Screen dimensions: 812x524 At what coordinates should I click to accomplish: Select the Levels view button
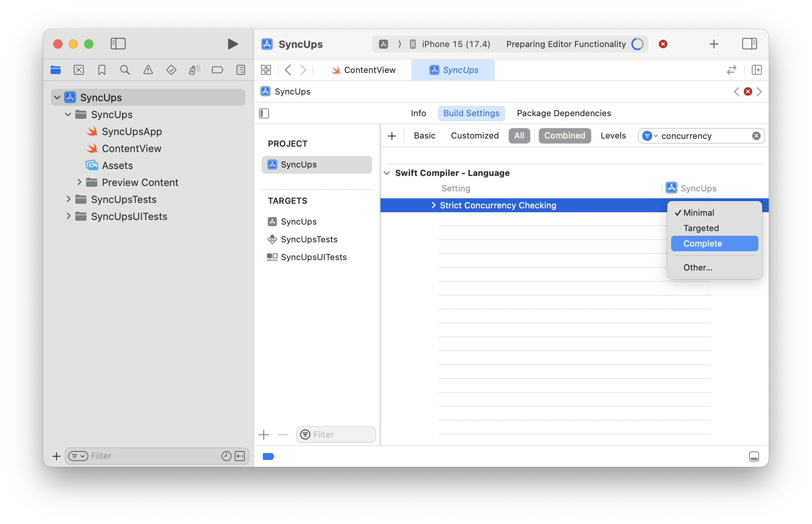point(613,136)
